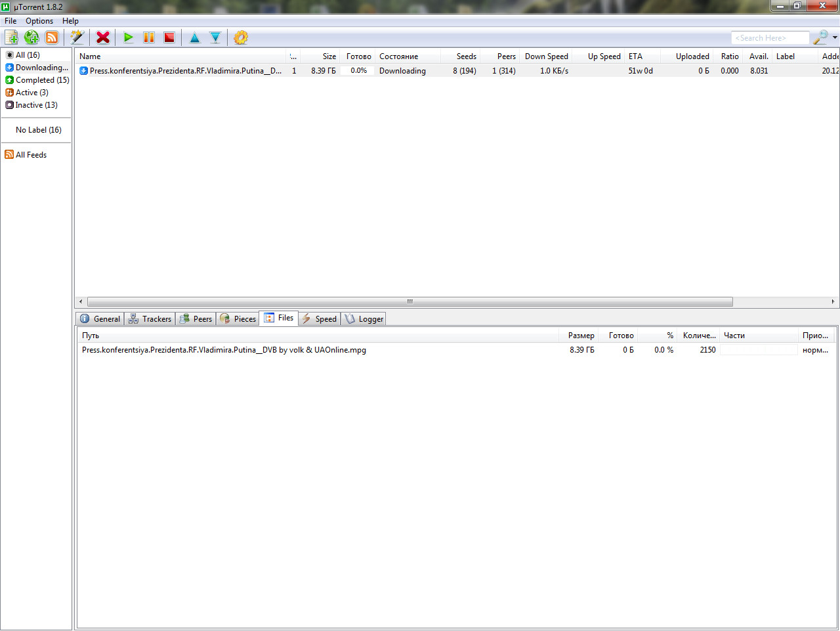This screenshot has width=840, height=631.
Task: Pause the torrent using the toolbar pause icon
Action: pyautogui.click(x=149, y=37)
